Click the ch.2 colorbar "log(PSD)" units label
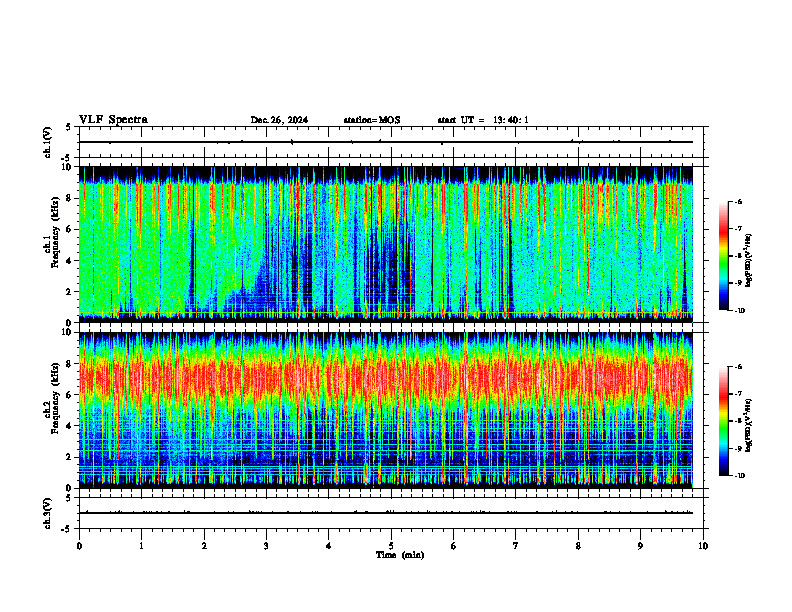792x612 pixels. (x=749, y=425)
